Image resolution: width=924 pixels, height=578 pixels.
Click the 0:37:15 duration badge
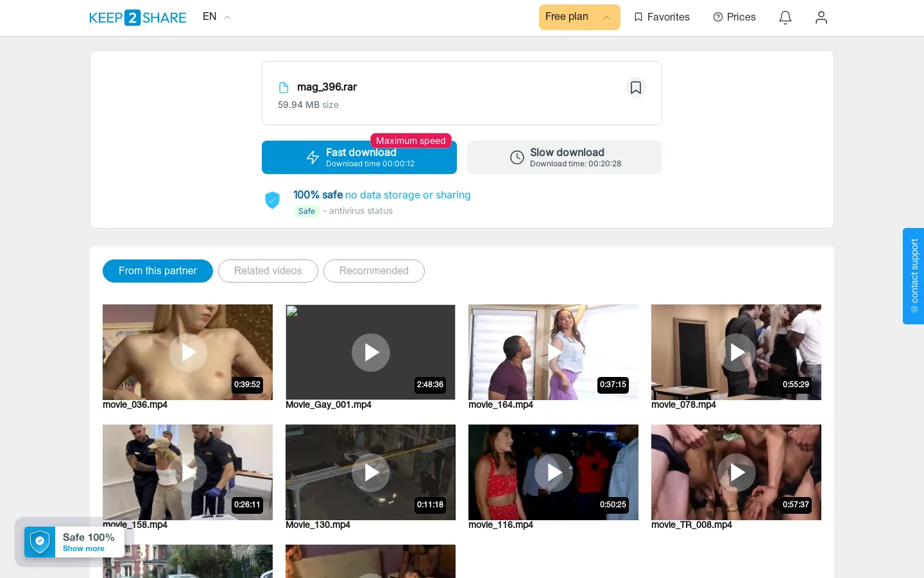[x=613, y=385]
